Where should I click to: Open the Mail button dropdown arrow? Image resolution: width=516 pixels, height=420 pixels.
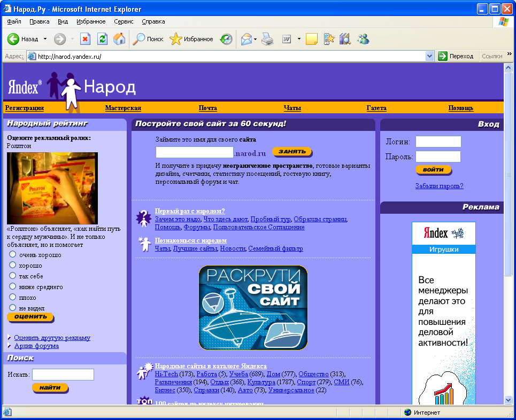[x=256, y=40]
